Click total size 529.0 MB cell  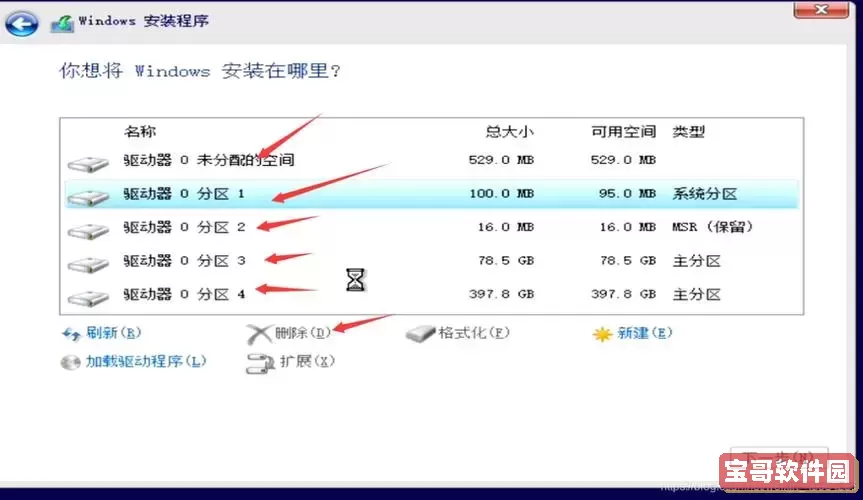pos(501,160)
